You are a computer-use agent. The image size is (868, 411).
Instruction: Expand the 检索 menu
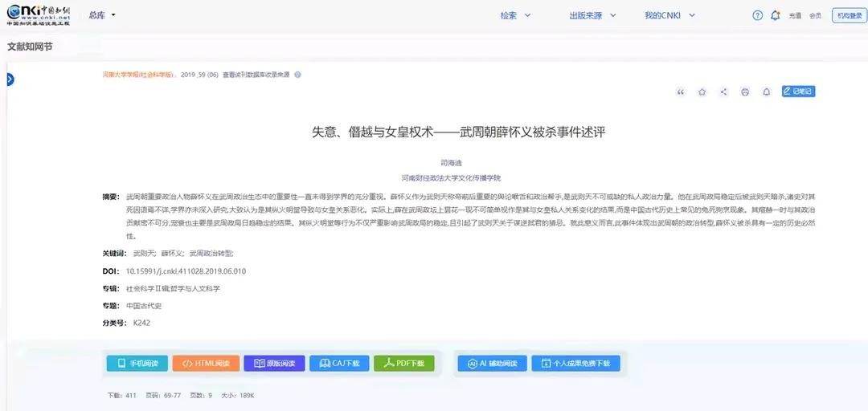515,15
